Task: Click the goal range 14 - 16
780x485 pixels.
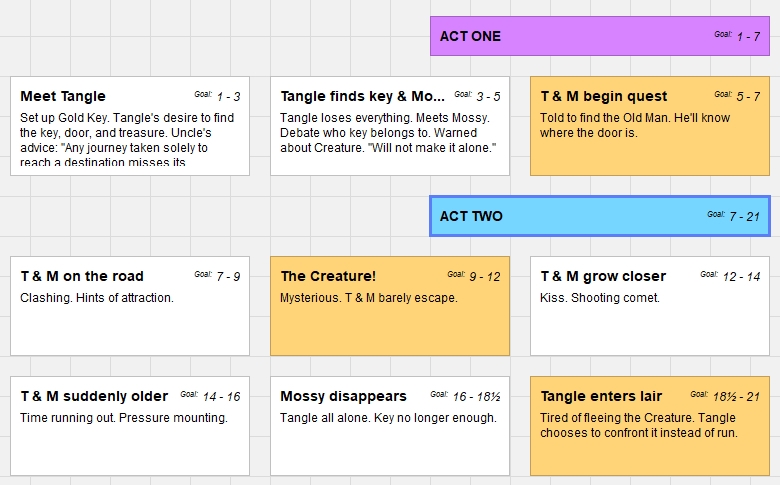Action: [x=221, y=396]
